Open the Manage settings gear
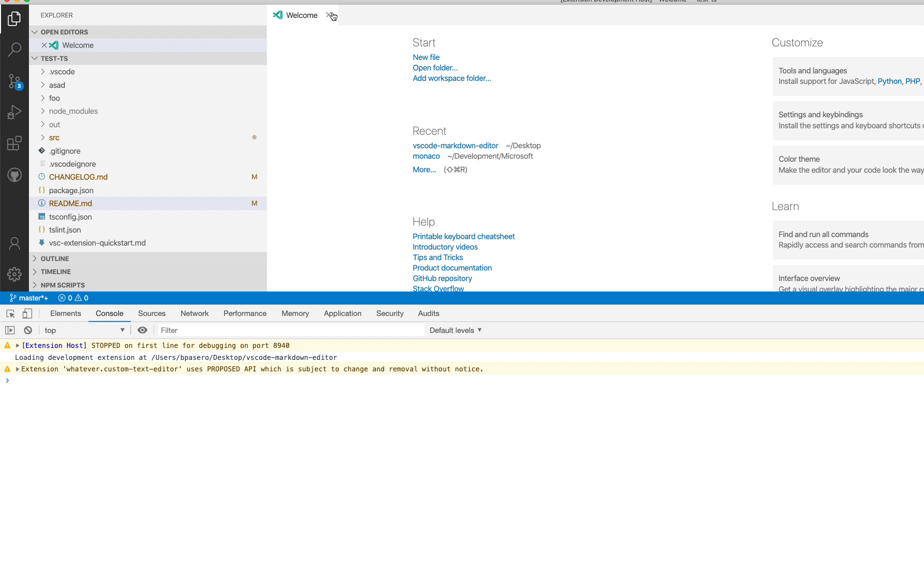This screenshot has height=583, width=924. 14,274
